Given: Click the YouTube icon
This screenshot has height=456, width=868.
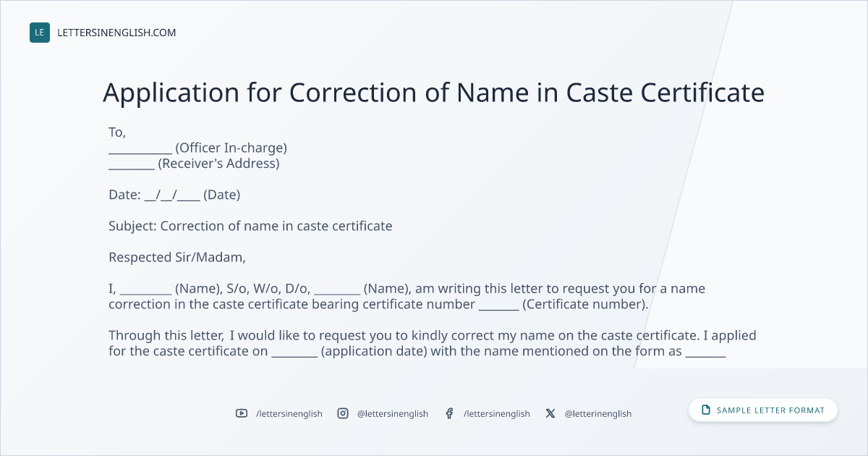Looking at the screenshot, I should 242,413.
